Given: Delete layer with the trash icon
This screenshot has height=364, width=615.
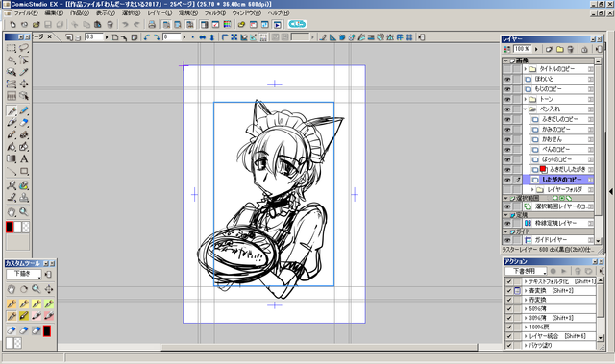Looking at the screenshot, I should coord(571,49).
